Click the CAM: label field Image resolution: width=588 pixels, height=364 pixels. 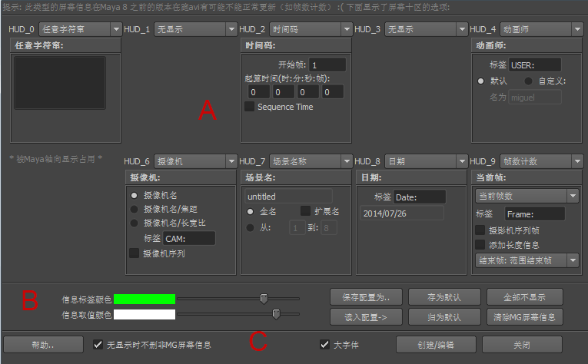(x=189, y=239)
